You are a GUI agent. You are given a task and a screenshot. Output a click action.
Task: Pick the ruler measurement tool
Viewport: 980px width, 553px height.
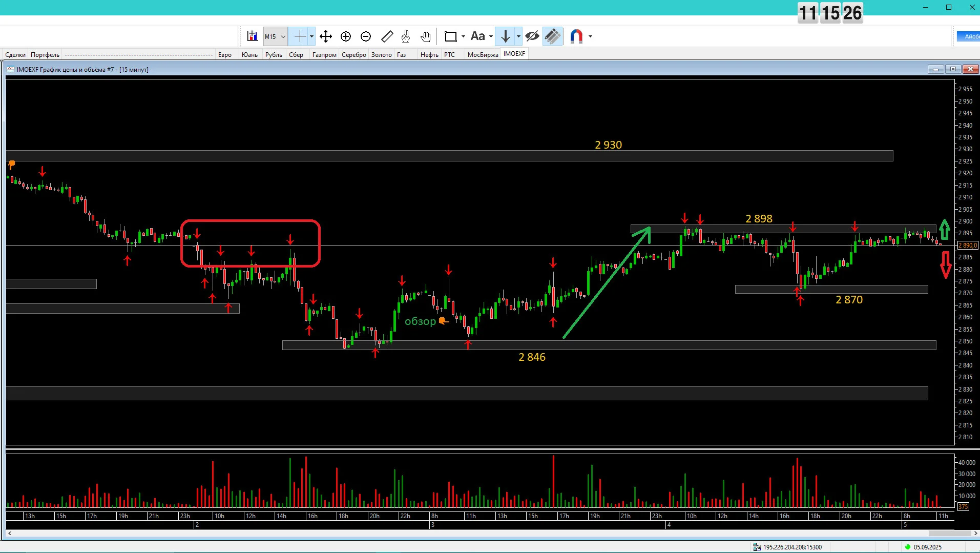[x=387, y=36]
